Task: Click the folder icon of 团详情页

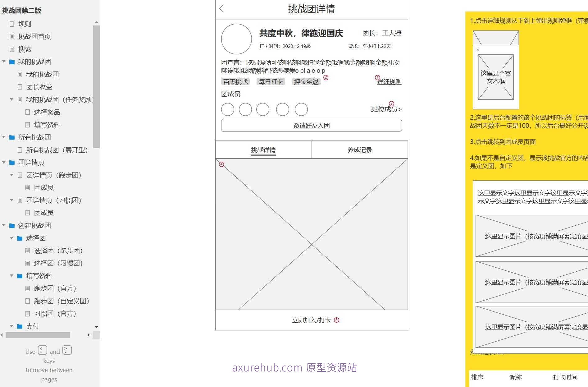Action: tap(12, 162)
